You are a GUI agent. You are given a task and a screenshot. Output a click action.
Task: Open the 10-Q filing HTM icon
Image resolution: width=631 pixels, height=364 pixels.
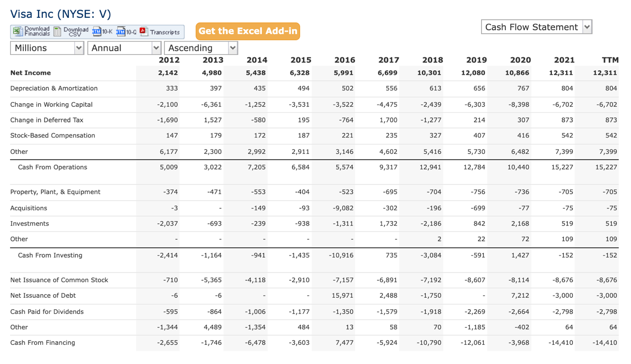121,32
